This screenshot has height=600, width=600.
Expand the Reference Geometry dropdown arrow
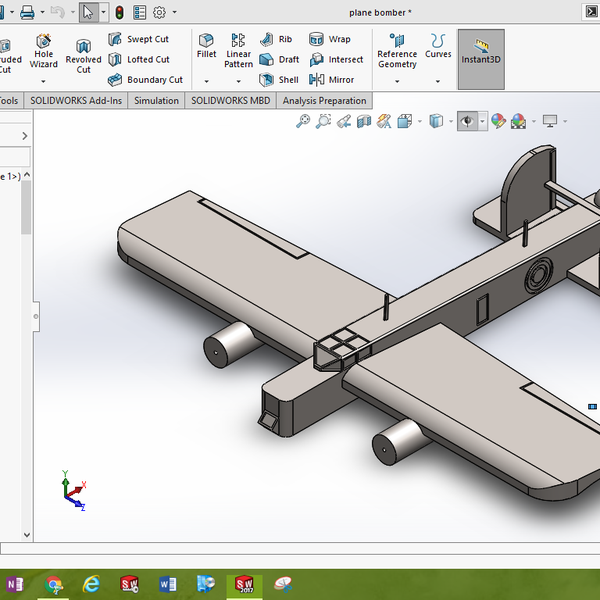pyautogui.click(x=397, y=80)
